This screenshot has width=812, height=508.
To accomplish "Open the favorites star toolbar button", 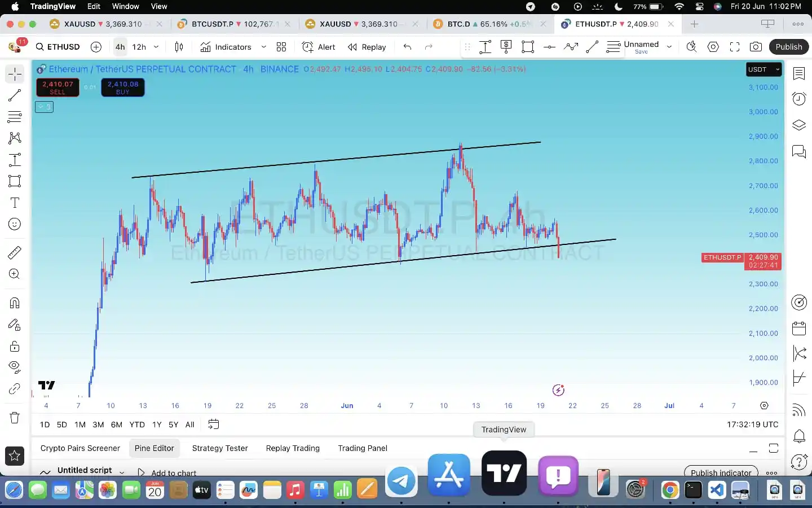I will [15, 456].
